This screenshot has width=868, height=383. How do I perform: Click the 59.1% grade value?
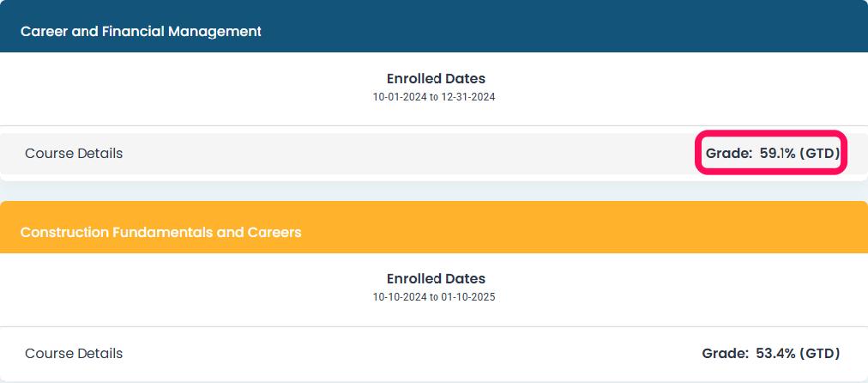(x=778, y=154)
